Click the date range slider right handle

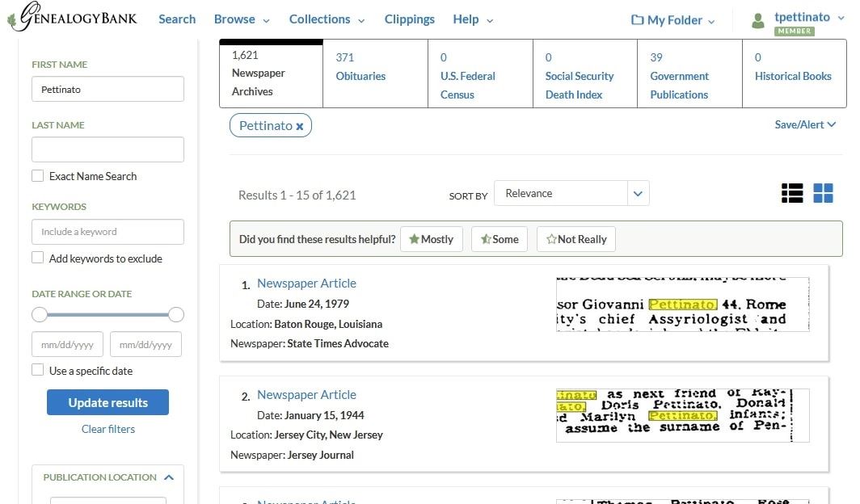coord(176,314)
